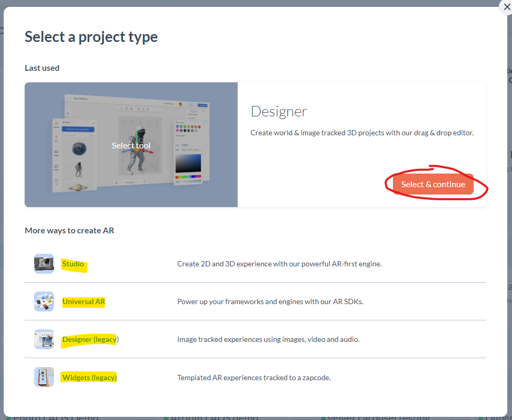Click the 'More ways to create AR' heading
Image resolution: width=512 pixels, height=420 pixels.
[x=69, y=230]
